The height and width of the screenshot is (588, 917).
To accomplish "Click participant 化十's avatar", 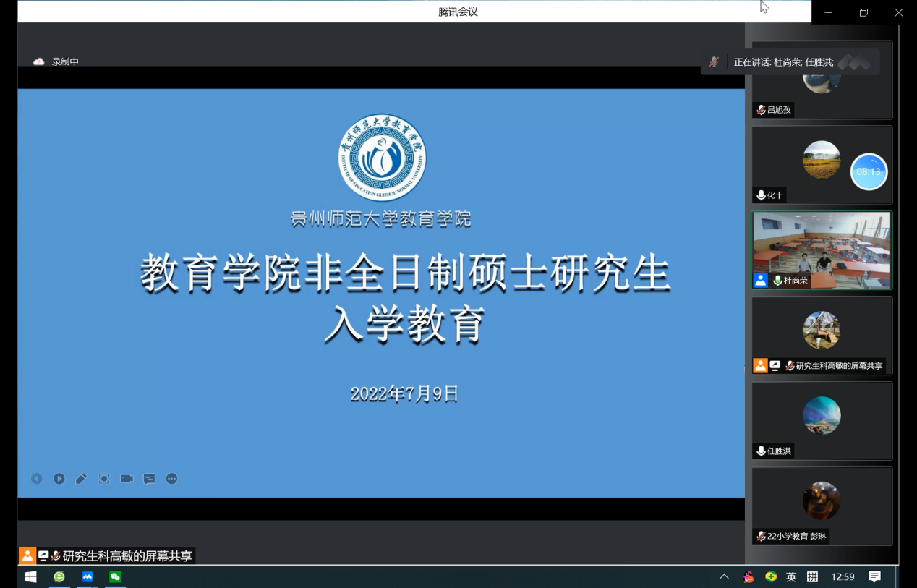I will click(x=822, y=160).
